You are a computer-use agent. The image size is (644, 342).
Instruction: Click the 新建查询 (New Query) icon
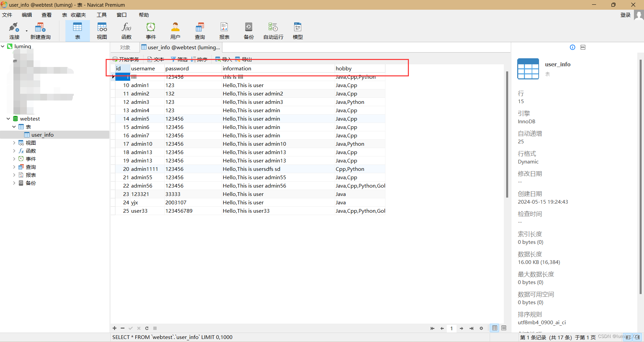[40, 31]
